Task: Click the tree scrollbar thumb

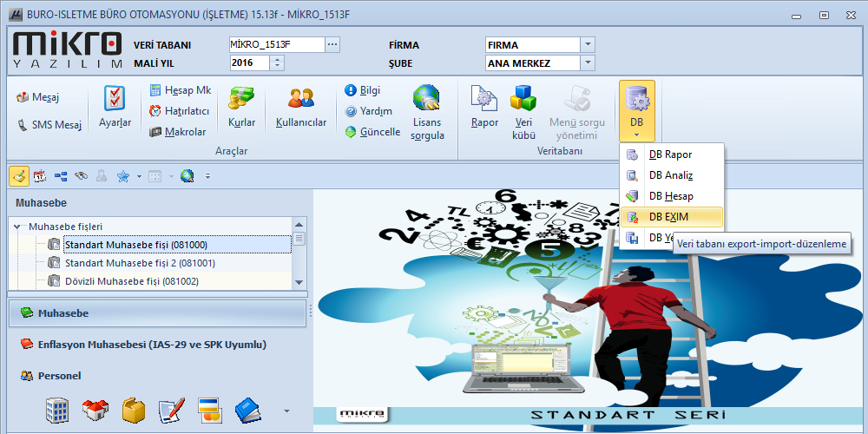Action: tap(299, 239)
